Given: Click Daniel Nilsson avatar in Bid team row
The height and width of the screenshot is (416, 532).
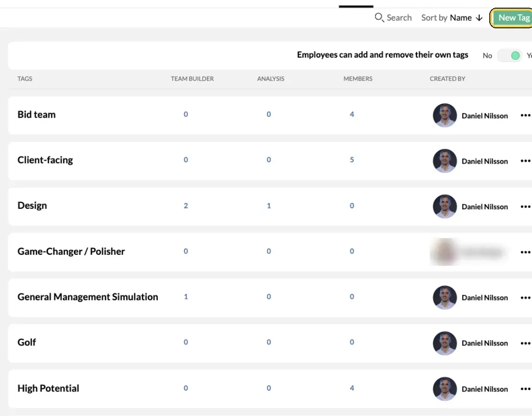Looking at the screenshot, I should click(445, 115).
